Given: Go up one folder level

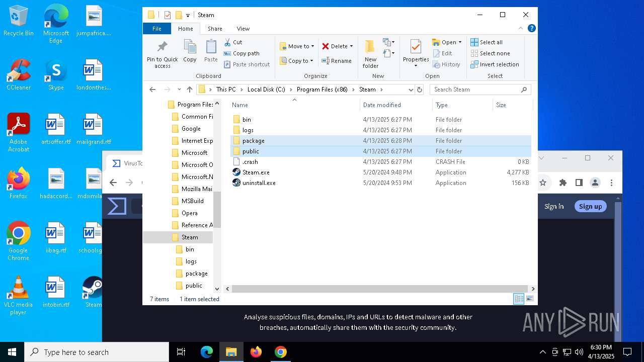Looking at the screenshot, I should [190, 89].
